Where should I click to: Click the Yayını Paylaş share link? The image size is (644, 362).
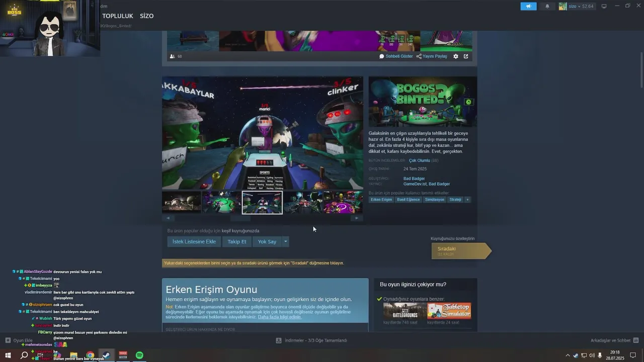pos(432,56)
